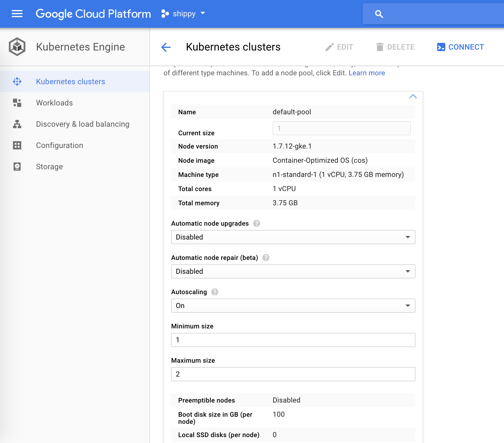This screenshot has height=443, width=504.
Task: Click the Storage sidebar icon
Action: [x=17, y=167]
